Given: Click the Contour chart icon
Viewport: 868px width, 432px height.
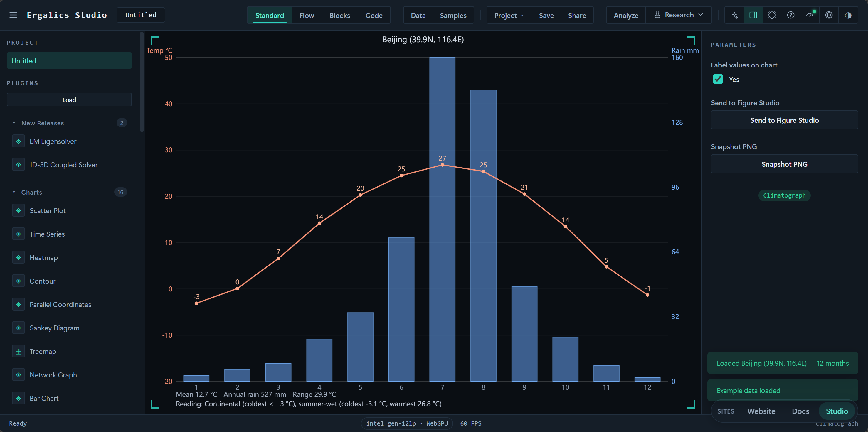Looking at the screenshot, I should tap(18, 281).
